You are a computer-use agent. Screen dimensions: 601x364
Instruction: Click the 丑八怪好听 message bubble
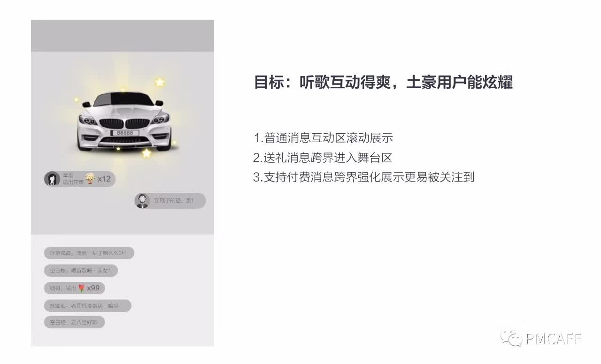click(x=75, y=322)
